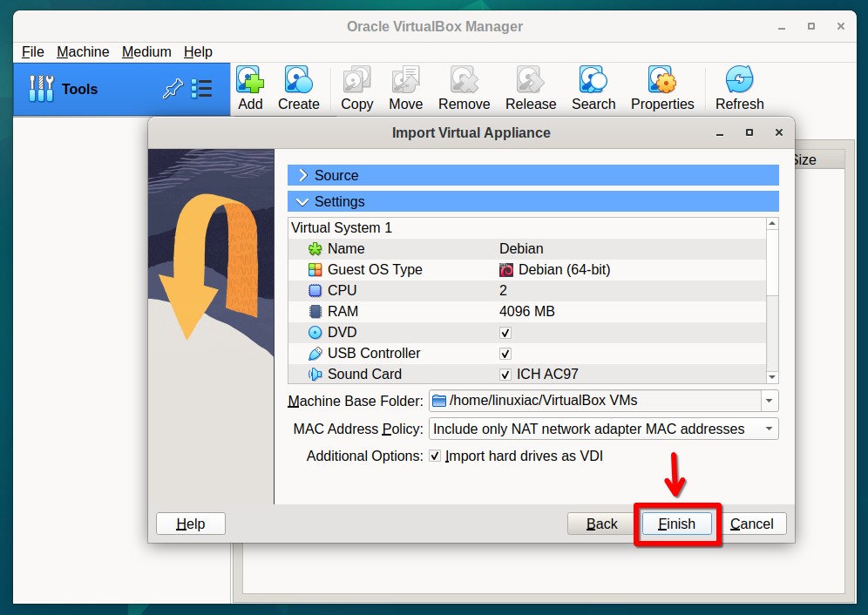Click the Tools icon in the sidebar

[x=42, y=89]
